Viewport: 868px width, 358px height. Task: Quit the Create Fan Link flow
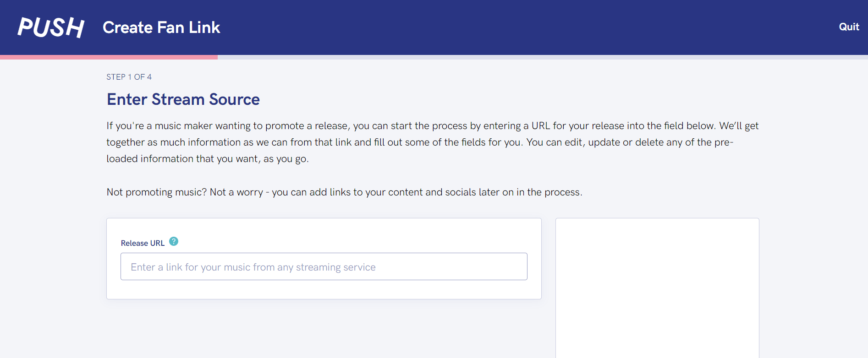[x=849, y=27]
